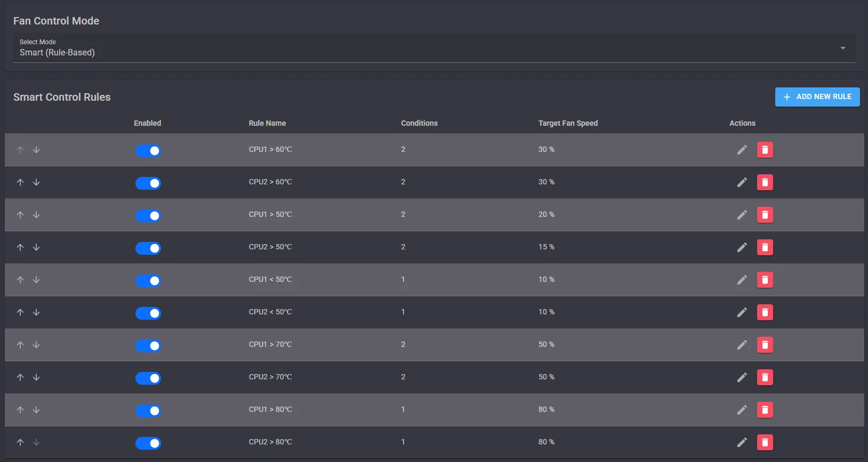Click the Conditions column header

tap(419, 123)
